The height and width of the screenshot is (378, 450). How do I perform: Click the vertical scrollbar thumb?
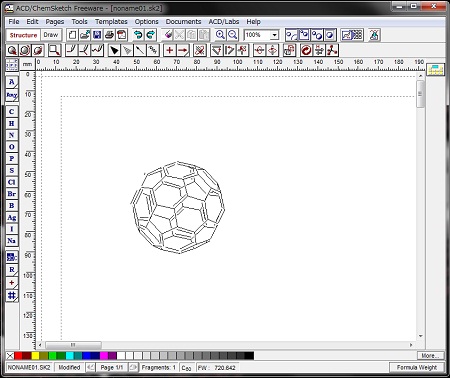[x=420, y=94]
